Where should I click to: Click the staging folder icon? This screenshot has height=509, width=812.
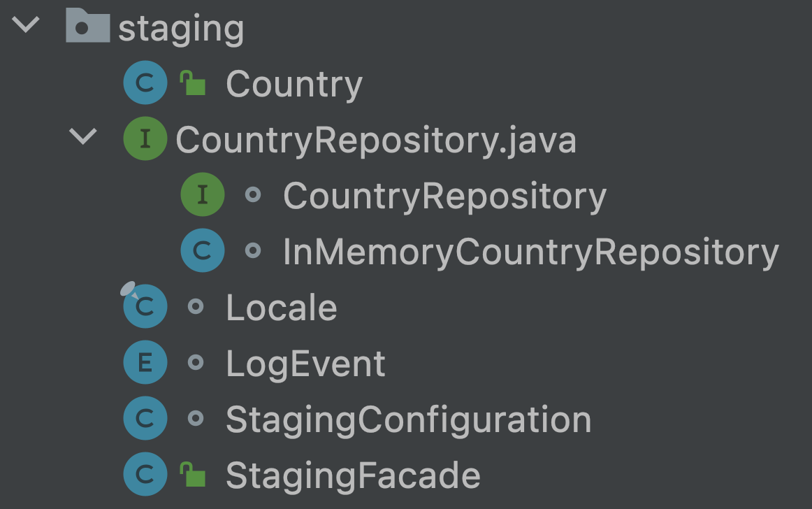pyautogui.click(x=87, y=25)
